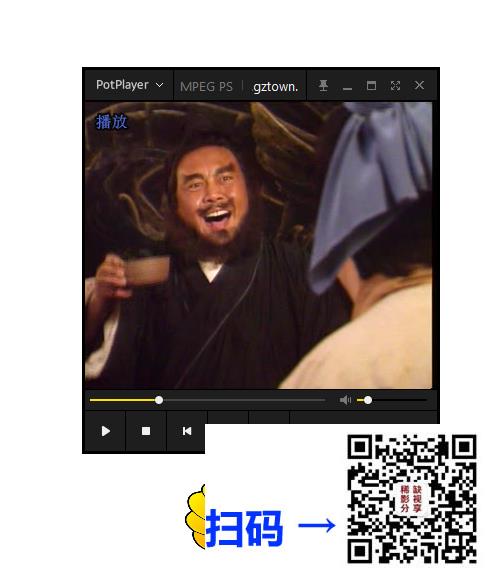Click the seek bar progress handle
Viewport: 487px width, 574px height.
159,400
